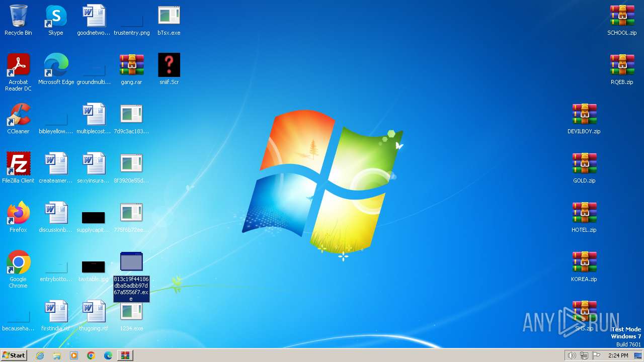Select the HOTEL.zip archive icon

(584, 213)
